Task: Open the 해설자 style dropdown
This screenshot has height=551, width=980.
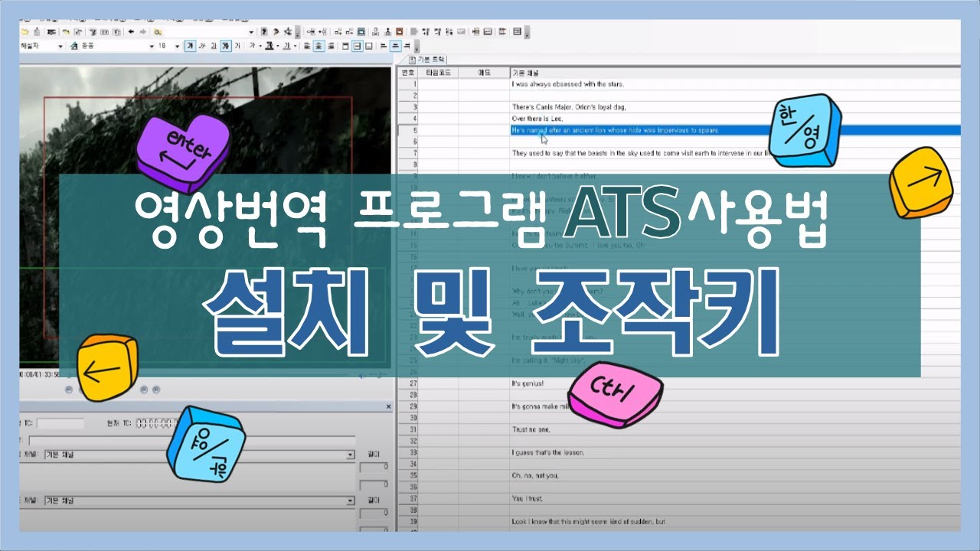Action: pyautogui.click(x=60, y=46)
